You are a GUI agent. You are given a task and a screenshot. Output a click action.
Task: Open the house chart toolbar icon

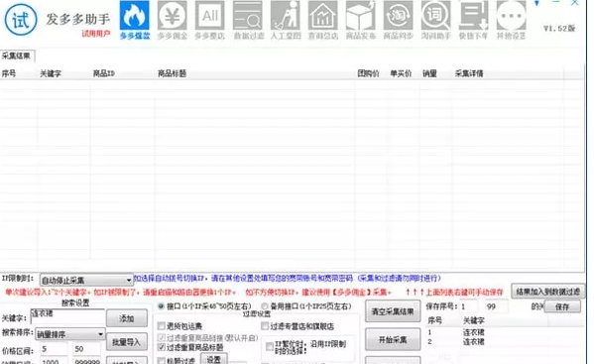(322, 19)
